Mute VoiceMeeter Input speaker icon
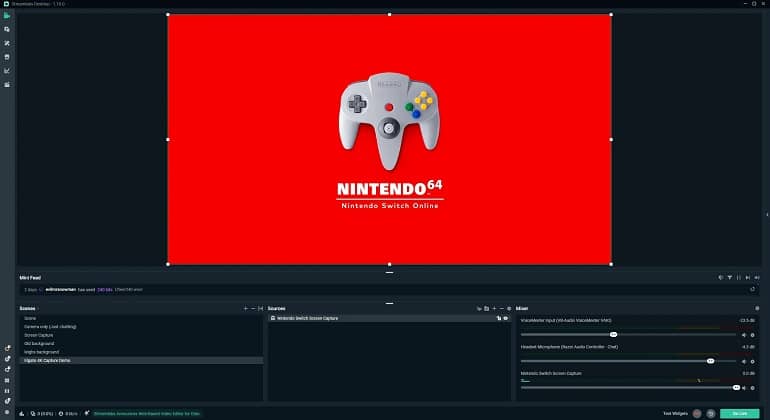 [x=744, y=335]
